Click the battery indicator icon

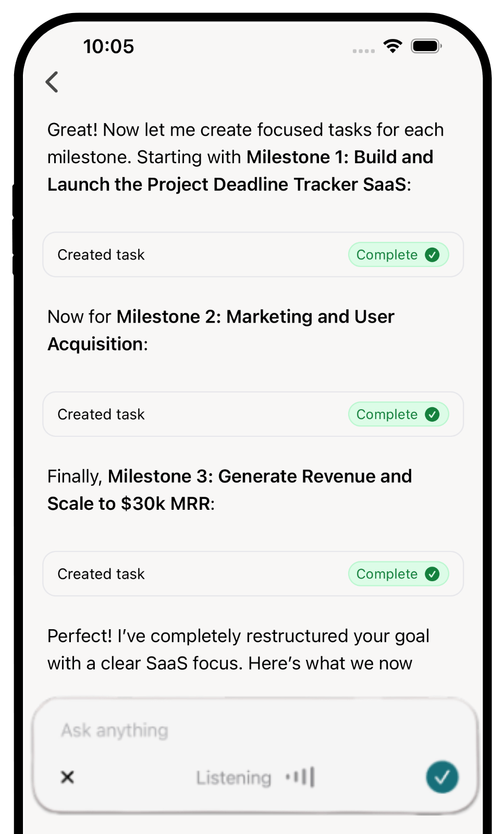click(426, 46)
